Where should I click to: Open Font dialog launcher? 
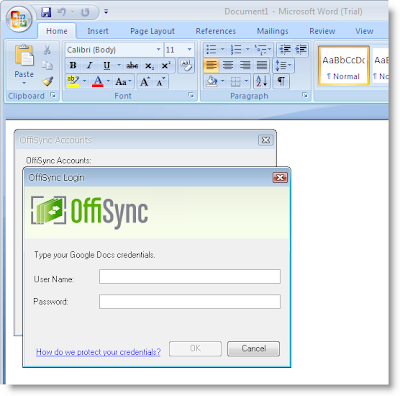(x=191, y=95)
